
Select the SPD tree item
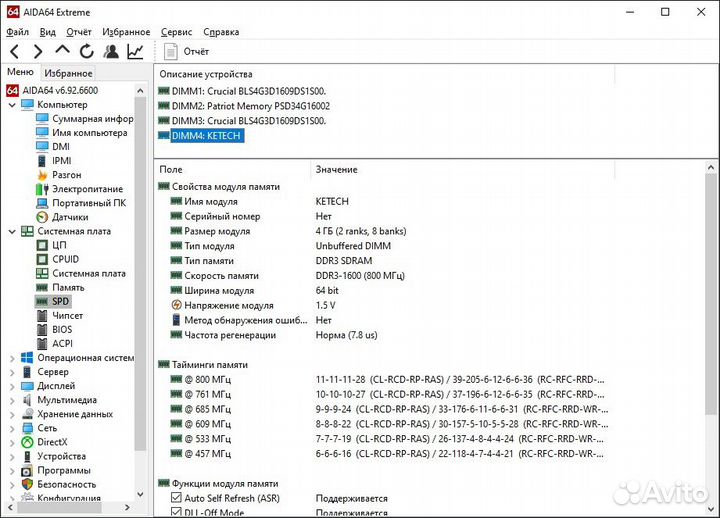[x=53, y=302]
